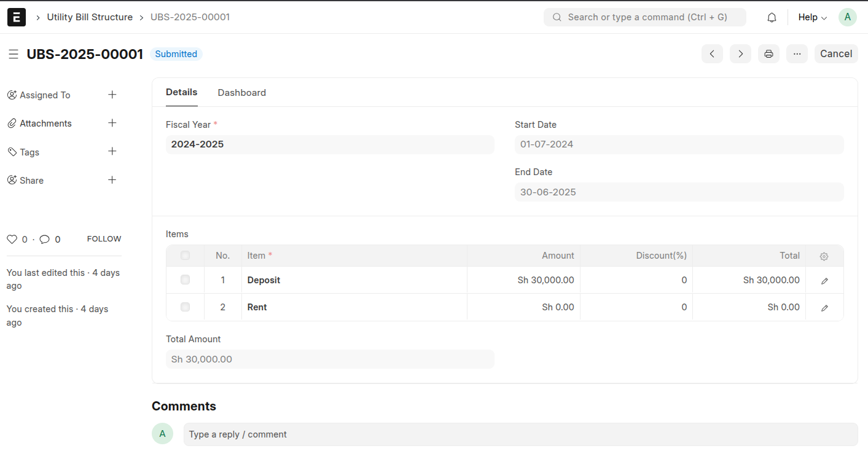The width and height of the screenshot is (868, 459).
Task: Select the Deposit item cell
Action: point(354,280)
